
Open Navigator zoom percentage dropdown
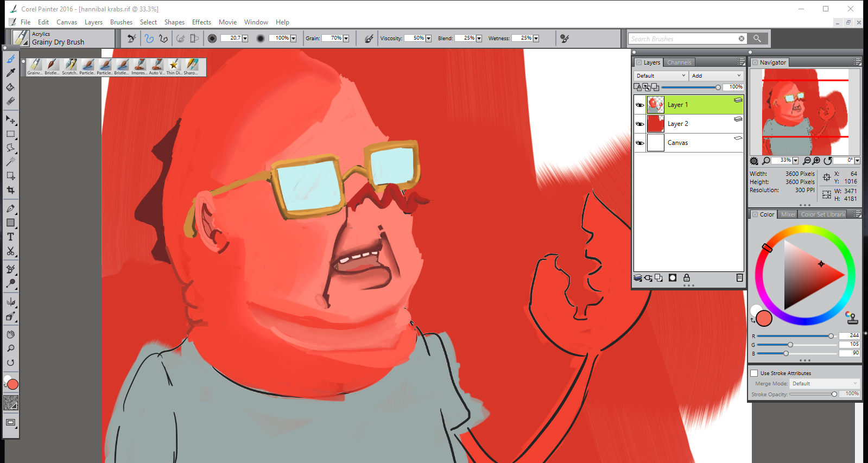[795, 161]
